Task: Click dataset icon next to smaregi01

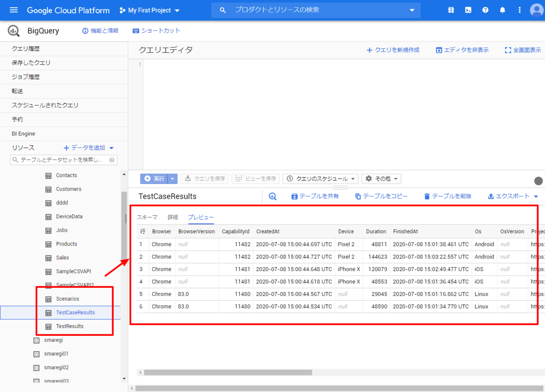Action: [x=36, y=354]
